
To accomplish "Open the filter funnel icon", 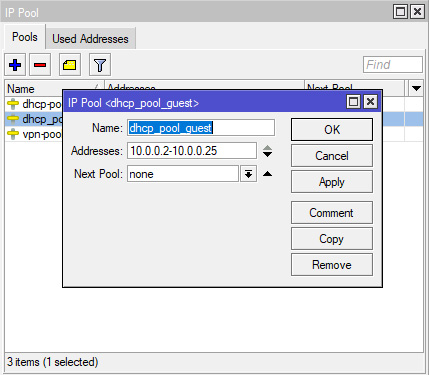I will (100, 65).
